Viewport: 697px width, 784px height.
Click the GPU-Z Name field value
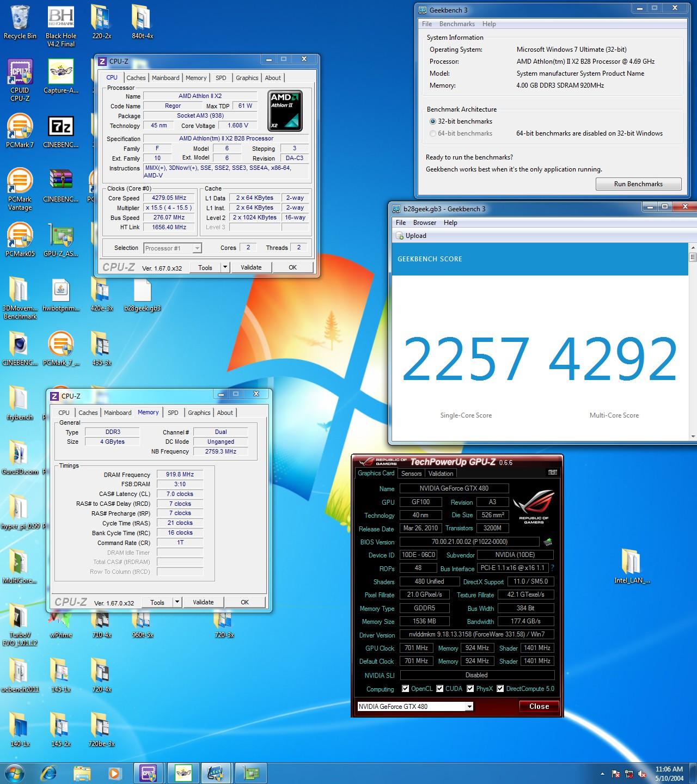click(454, 488)
